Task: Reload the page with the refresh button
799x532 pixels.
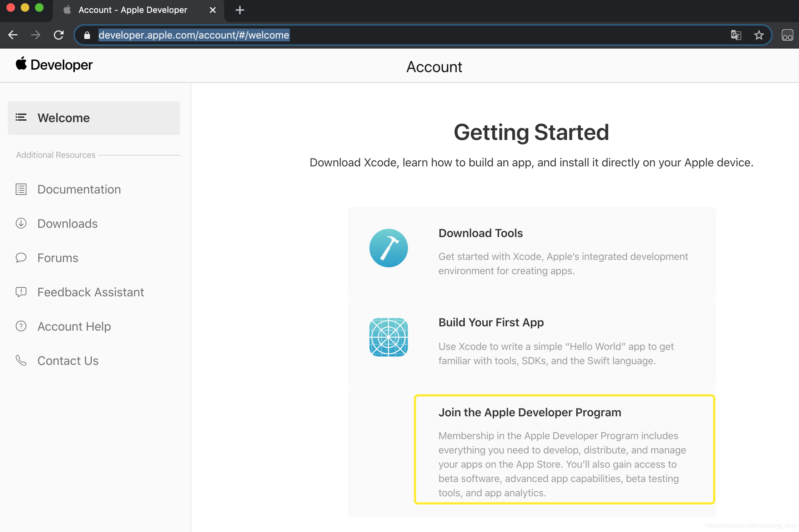Action: tap(59, 35)
